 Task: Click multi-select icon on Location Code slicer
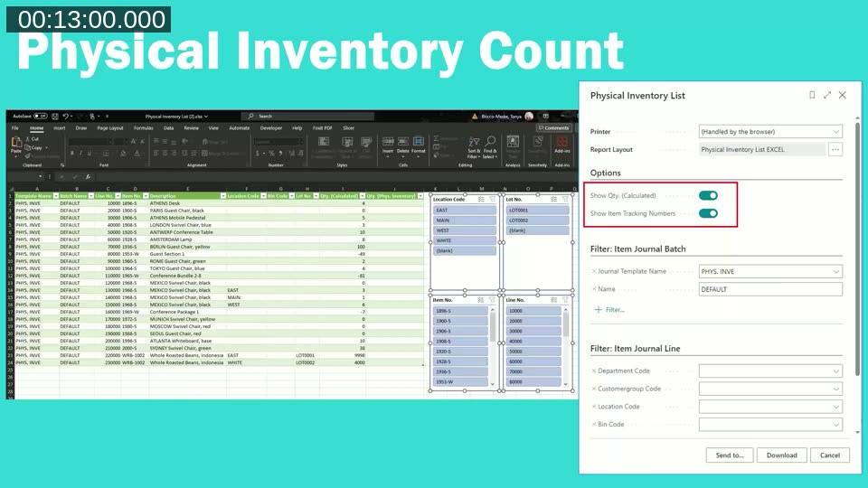click(x=481, y=199)
